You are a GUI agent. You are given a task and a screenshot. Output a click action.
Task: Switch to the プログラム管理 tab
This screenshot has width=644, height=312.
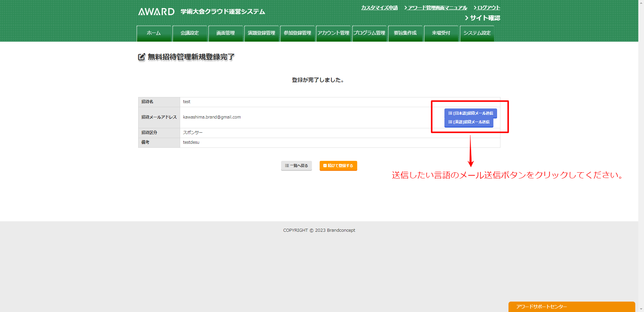click(x=369, y=33)
